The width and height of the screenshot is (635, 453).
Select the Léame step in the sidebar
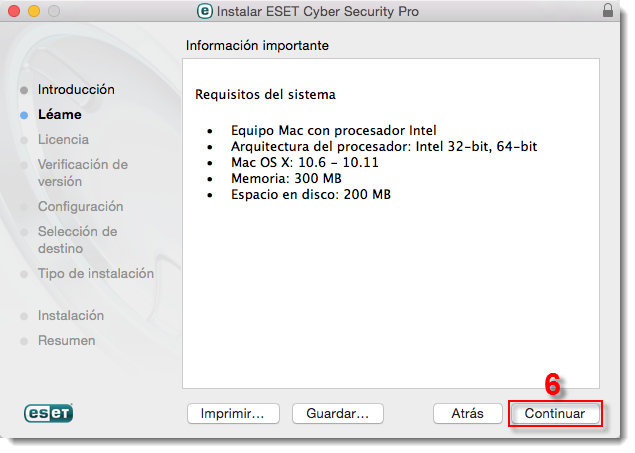(60, 115)
